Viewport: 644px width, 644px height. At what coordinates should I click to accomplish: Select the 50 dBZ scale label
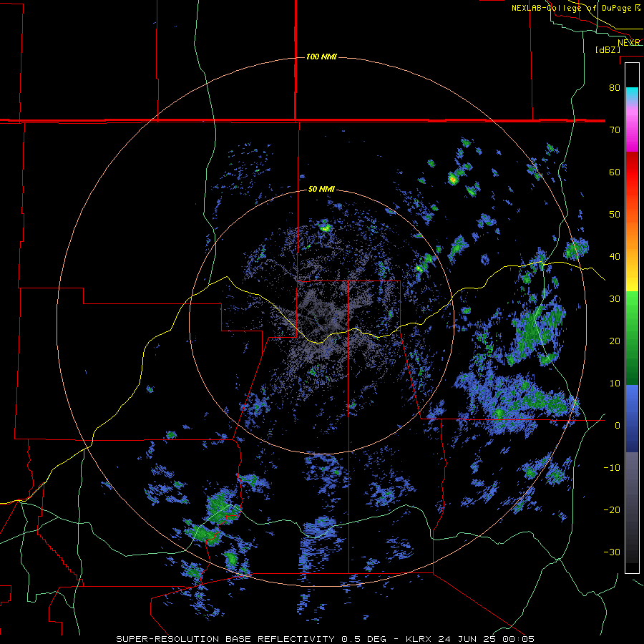(615, 215)
